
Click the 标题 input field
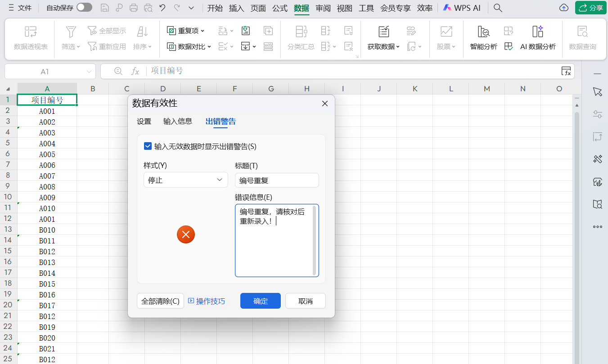pyautogui.click(x=277, y=180)
